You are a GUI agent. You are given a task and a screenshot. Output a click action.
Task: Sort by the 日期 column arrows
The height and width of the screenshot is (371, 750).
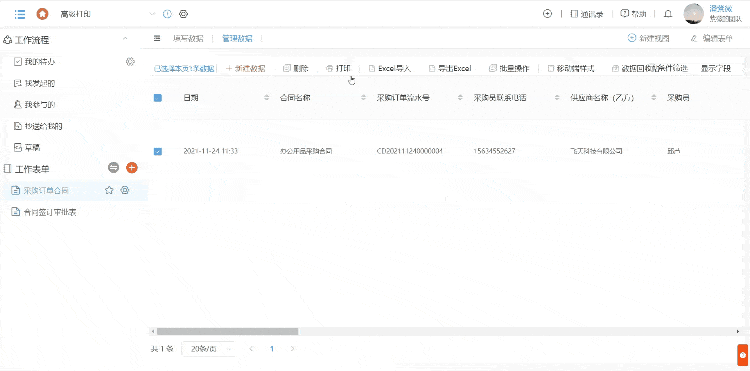coord(267,98)
